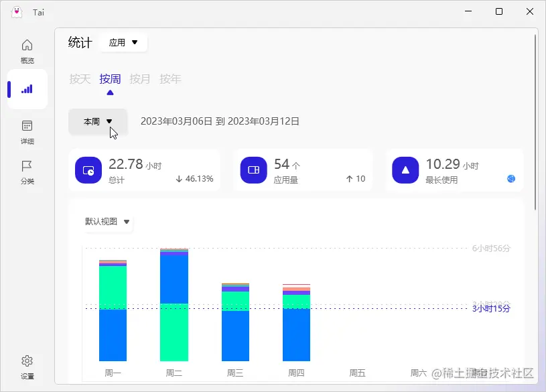Click the icon on the 应用量 card
546x392 pixels.
[x=253, y=170]
